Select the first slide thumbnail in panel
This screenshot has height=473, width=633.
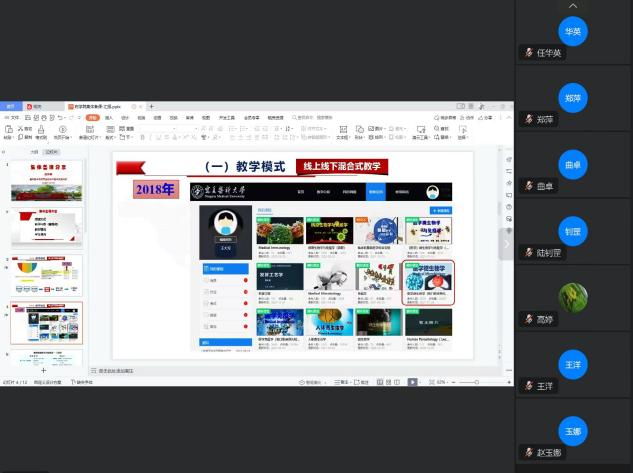(x=46, y=180)
